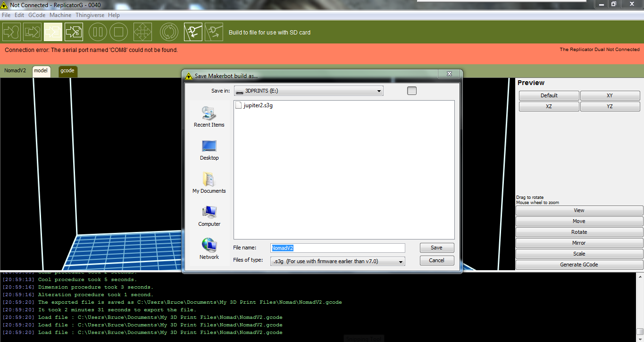Screen dimensions: 644x342
Task: Click the 'Dimension procedure took 3 seconds.' log line
Action: [78, 287]
